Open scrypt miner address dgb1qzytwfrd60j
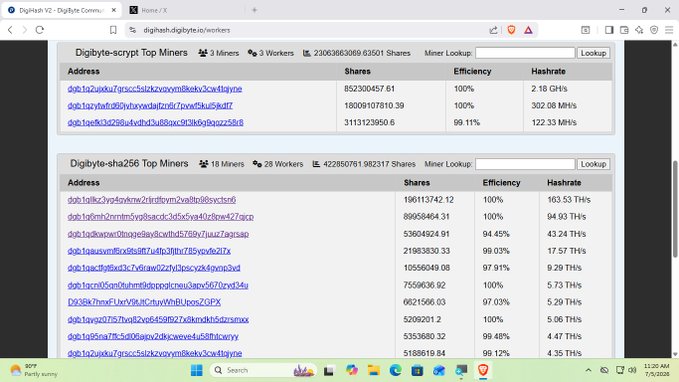The image size is (679, 382). (150, 106)
